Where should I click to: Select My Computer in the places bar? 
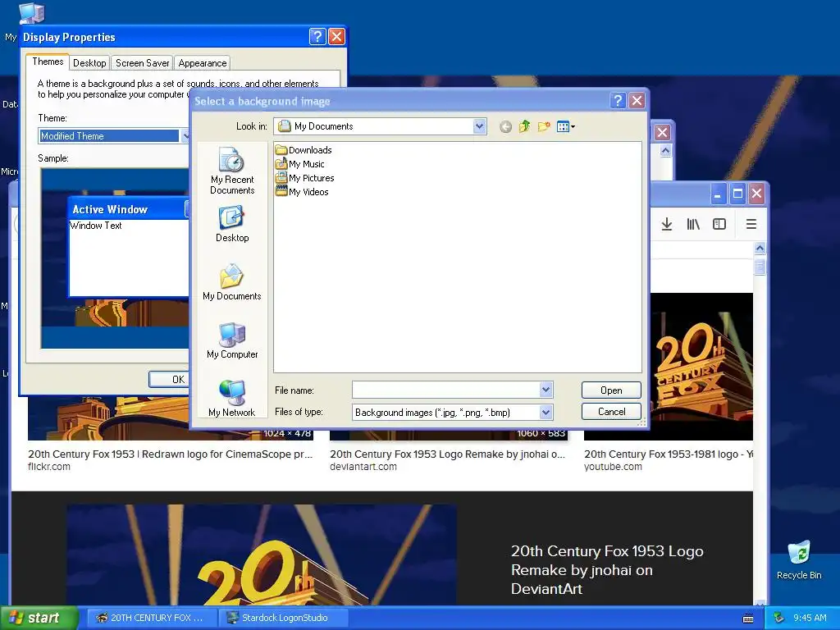232,340
